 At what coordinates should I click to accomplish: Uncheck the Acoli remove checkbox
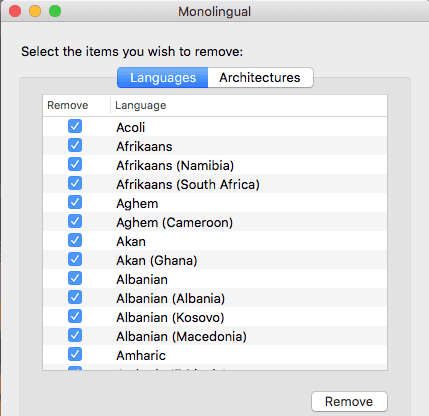75,126
